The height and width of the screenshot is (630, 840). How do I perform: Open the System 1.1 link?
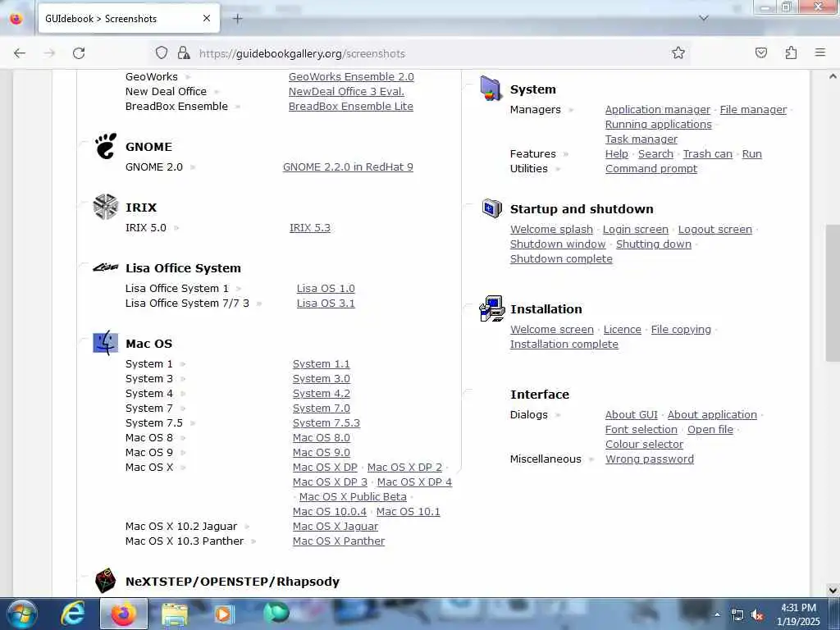click(321, 363)
